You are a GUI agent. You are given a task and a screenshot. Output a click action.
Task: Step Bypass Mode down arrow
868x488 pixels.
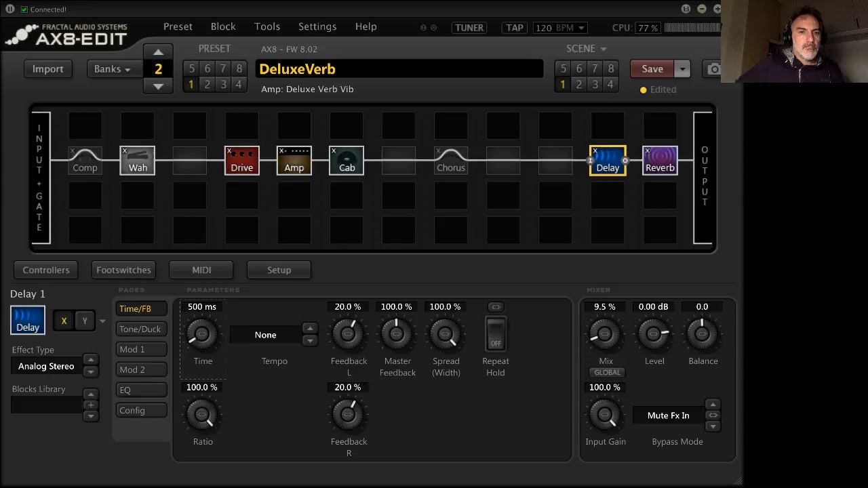(x=712, y=426)
